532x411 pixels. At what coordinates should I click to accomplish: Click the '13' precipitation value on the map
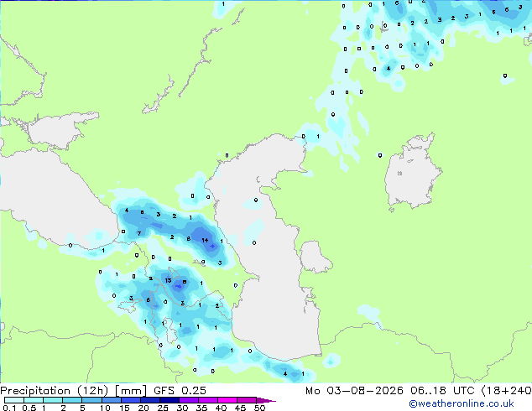pos(168,280)
